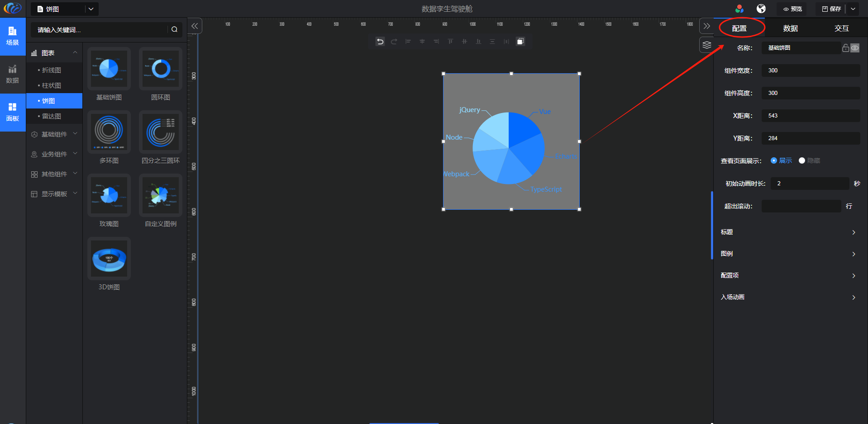Expand the 基础组件 category
Image resolution: width=868 pixels, height=424 pixels.
pos(54,134)
